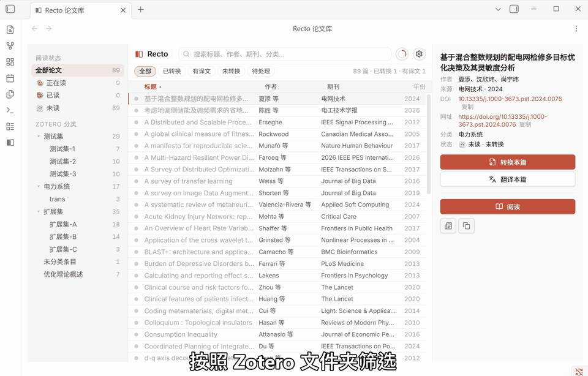Select paper 'Burden of Depressive Disorders b...'

point(277,263)
